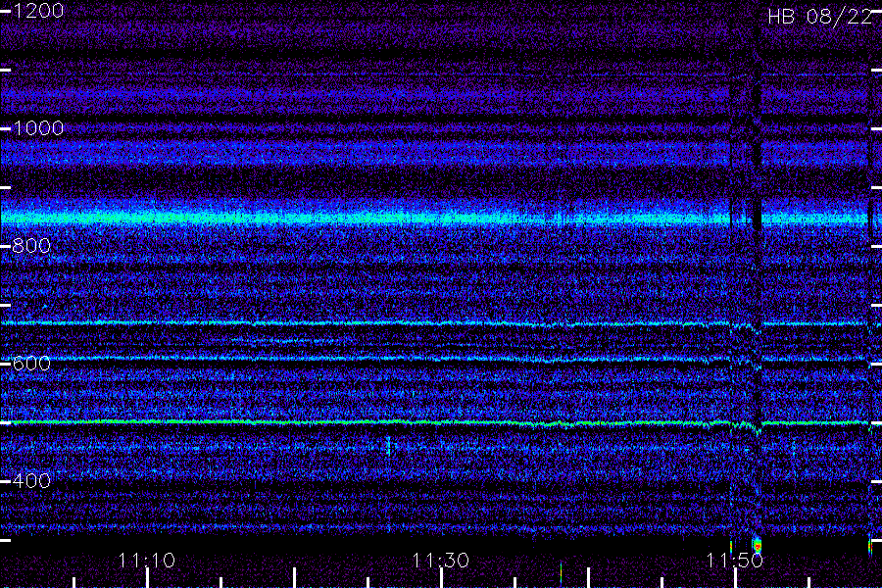Click the 11:50 time axis label
The image size is (882, 588).
[x=735, y=561]
